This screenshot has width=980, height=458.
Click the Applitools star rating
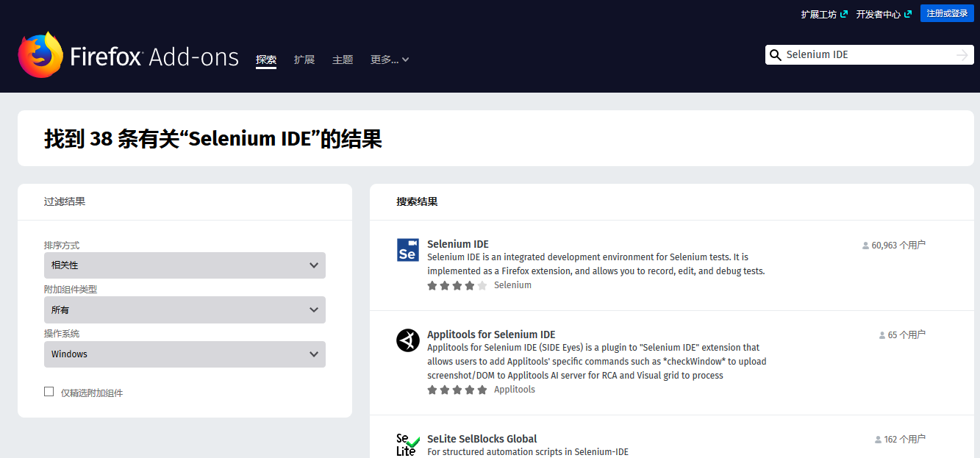(457, 390)
